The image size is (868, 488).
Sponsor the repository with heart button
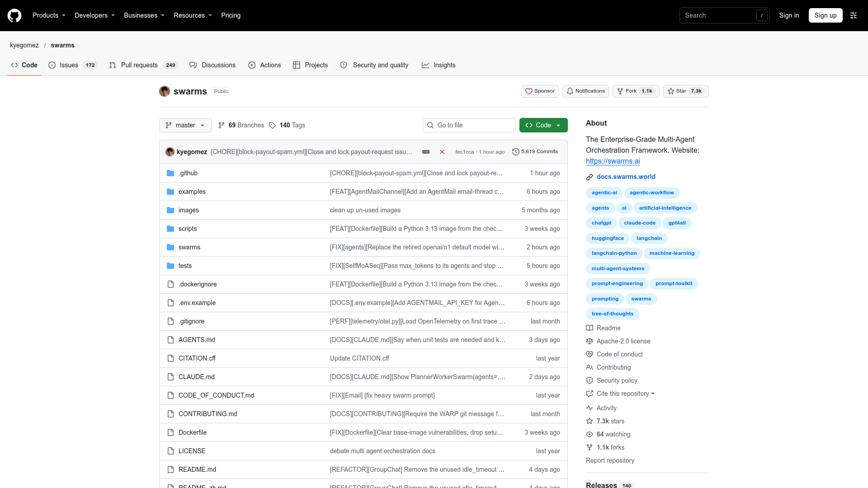(540, 91)
